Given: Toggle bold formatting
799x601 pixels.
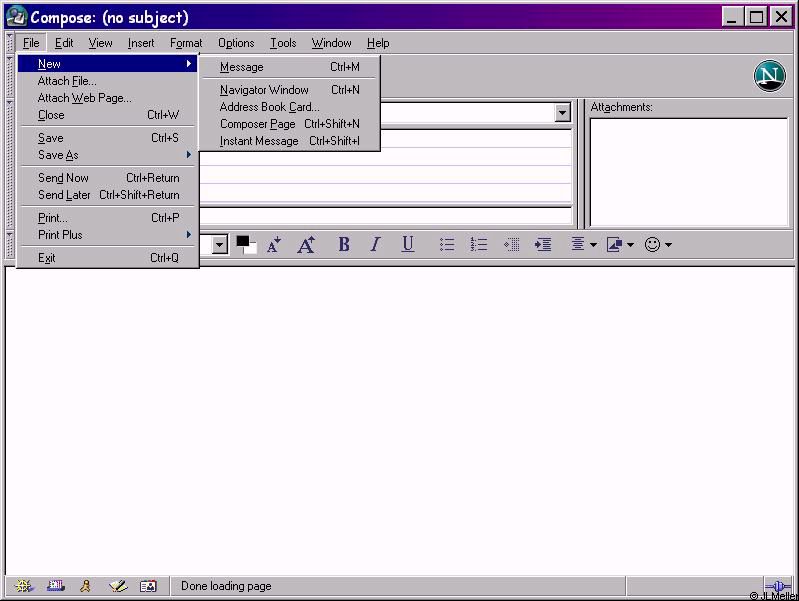Looking at the screenshot, I should click(344, 245).
